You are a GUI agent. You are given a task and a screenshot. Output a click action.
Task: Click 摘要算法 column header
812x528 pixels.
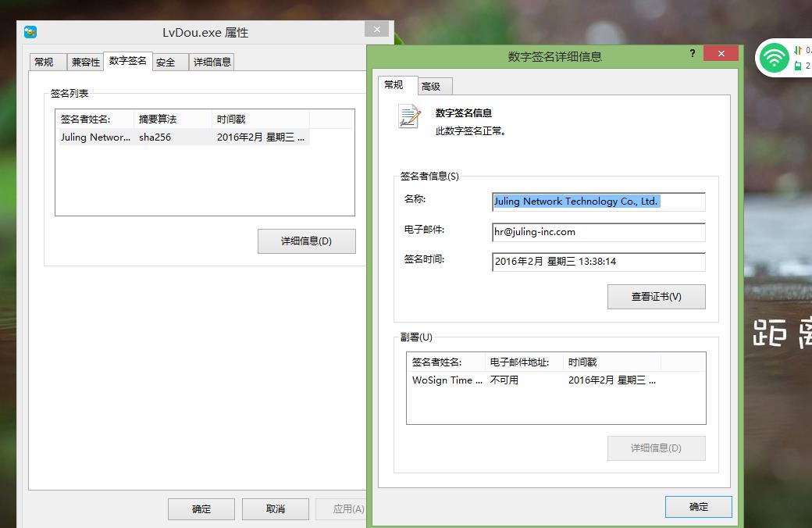tap(173, 120)
